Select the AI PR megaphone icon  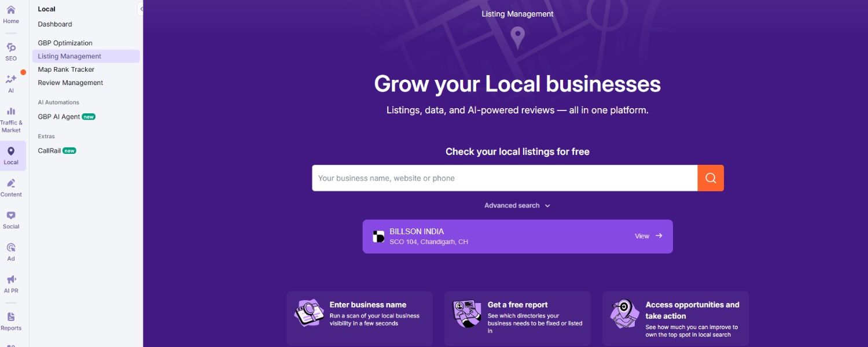pos(11,279)
